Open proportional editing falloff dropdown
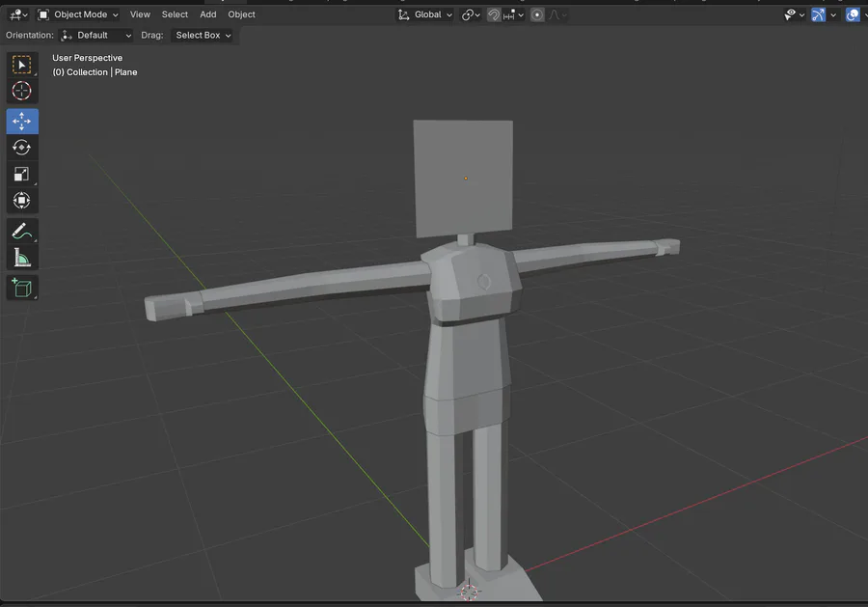Image resolution: width=868 pixels, height=607 pixels. [x=557, y=14]
